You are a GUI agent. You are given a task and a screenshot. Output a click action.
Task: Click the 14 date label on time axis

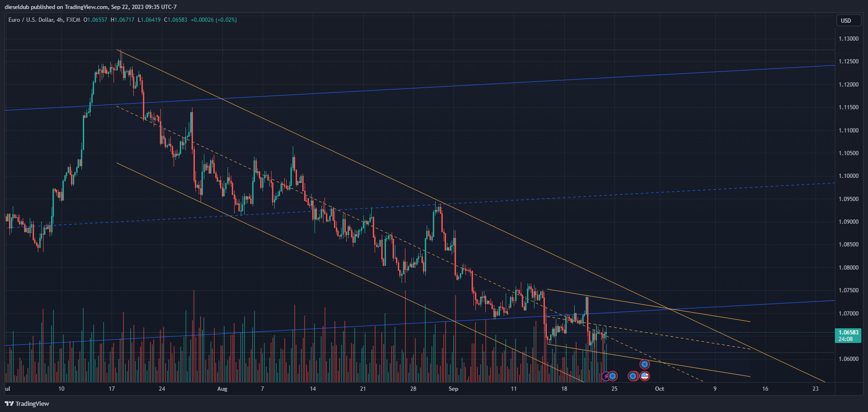tap(313, 389)
